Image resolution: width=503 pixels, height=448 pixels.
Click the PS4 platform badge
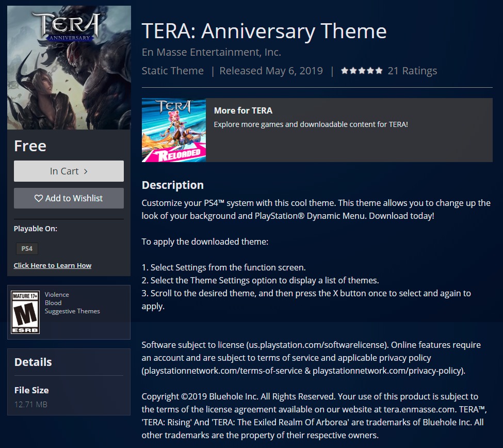(x=27, y=248)
